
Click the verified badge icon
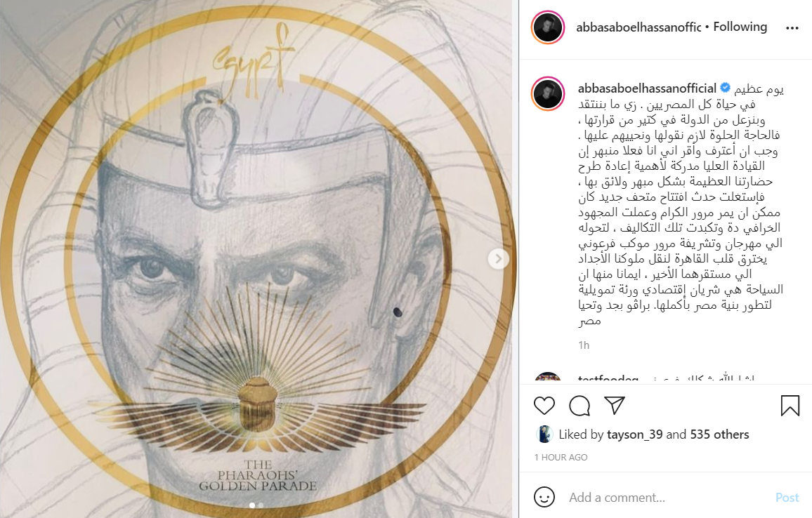pyautogui.click(x=726, y=88)
